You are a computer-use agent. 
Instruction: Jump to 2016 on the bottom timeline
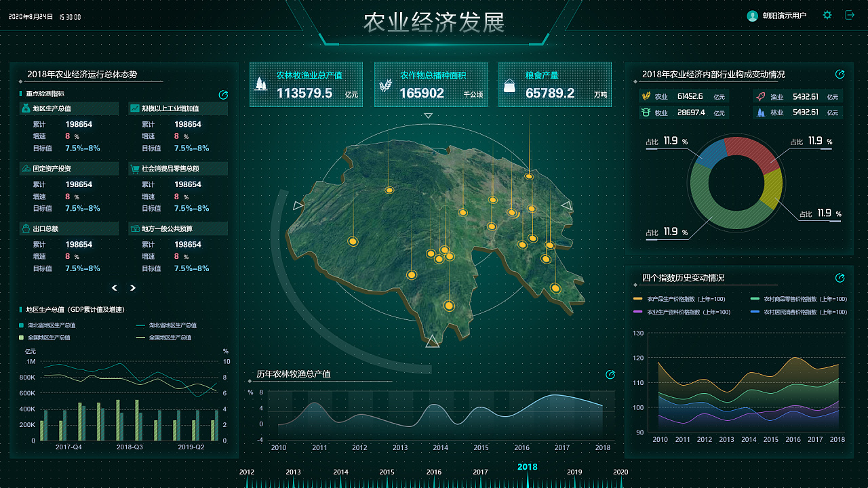(434, 472)
